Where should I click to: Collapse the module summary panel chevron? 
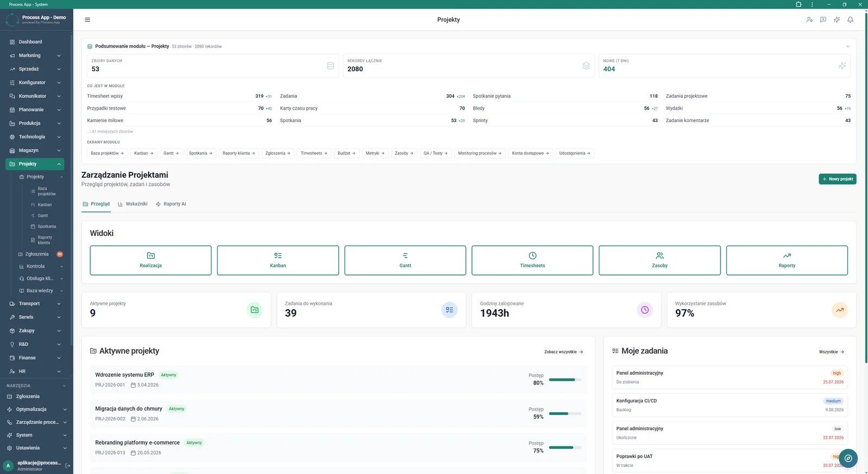pyautogui.click(x=848, y=46)
